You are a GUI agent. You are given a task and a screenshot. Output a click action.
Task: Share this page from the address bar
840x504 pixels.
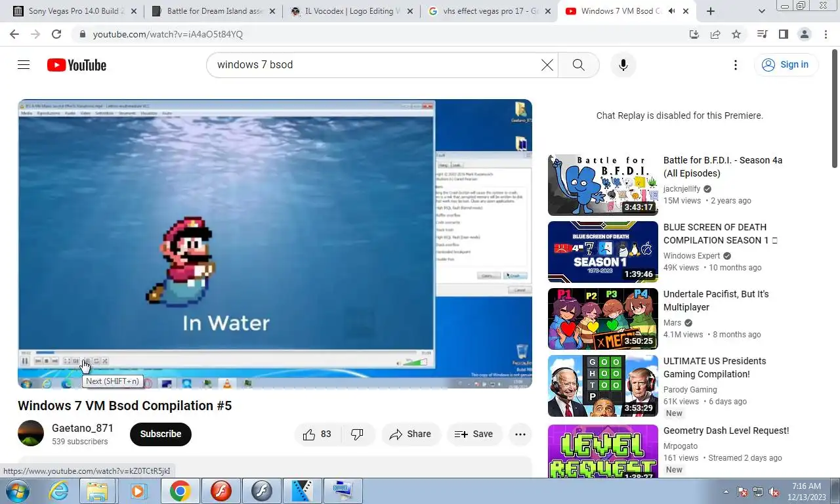(x=715, y=34)
